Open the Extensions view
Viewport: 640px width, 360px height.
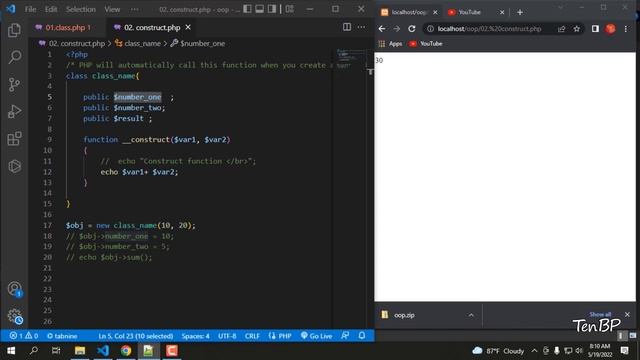click(14, 139)
